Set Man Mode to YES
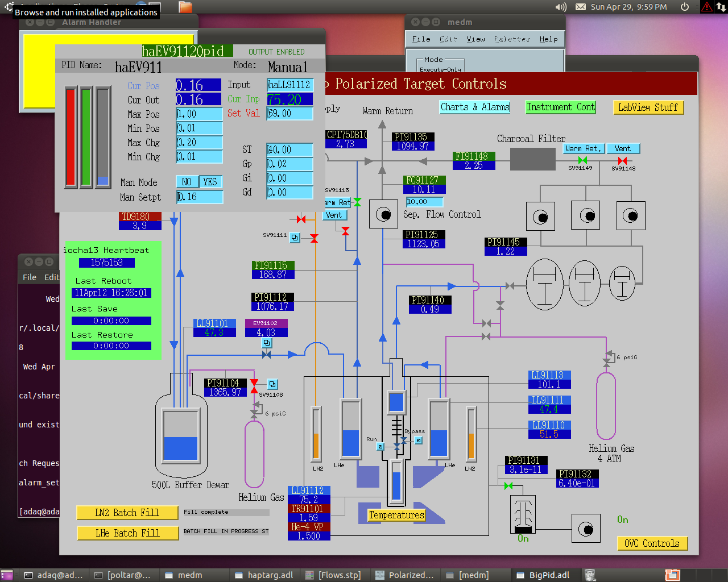The width and height of the screenshot is (728, 582). click(210, 182)
